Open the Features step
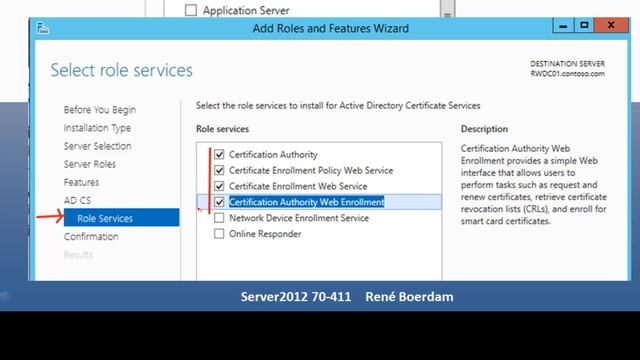The height and width of the screenshot is (360, 640). coord(81,182)
